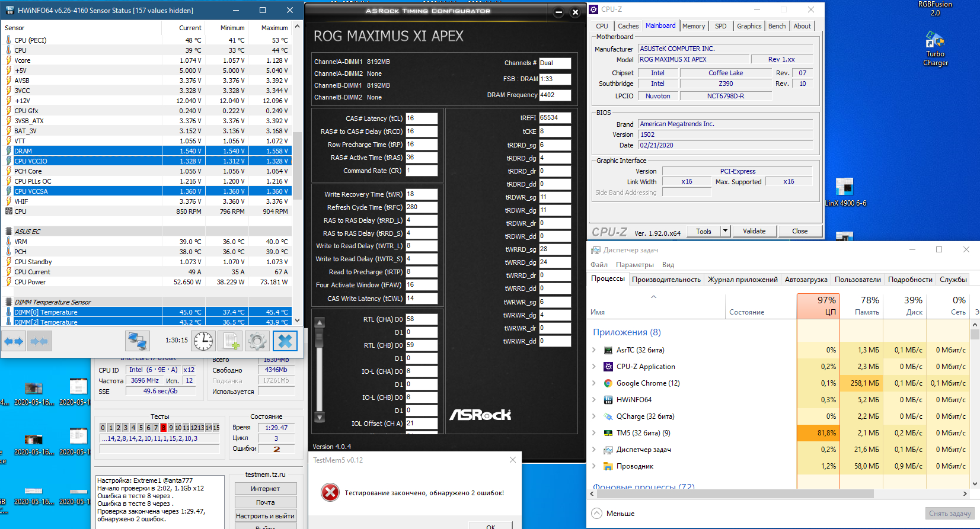Click the expand-columns arrows icon in HWiNFO

pyautogui.click(x=14, y=341)
